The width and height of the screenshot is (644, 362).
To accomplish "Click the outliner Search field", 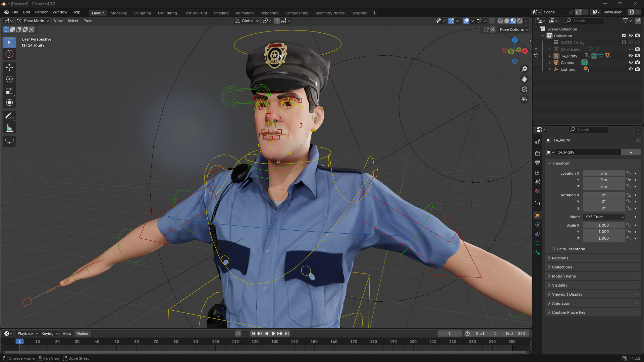I will point(584,21).
